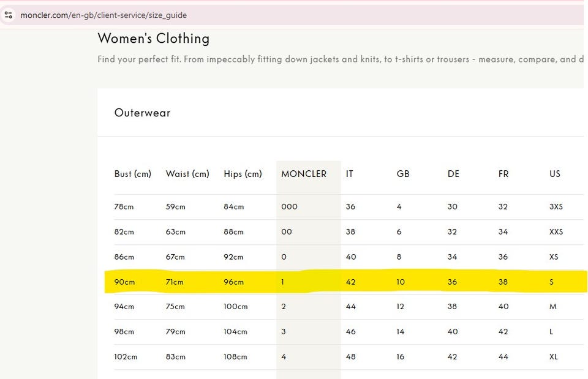The width and height of the screenshot is (588, 379).
Task: Click the IT column header
Action: (x=350, y=174)
